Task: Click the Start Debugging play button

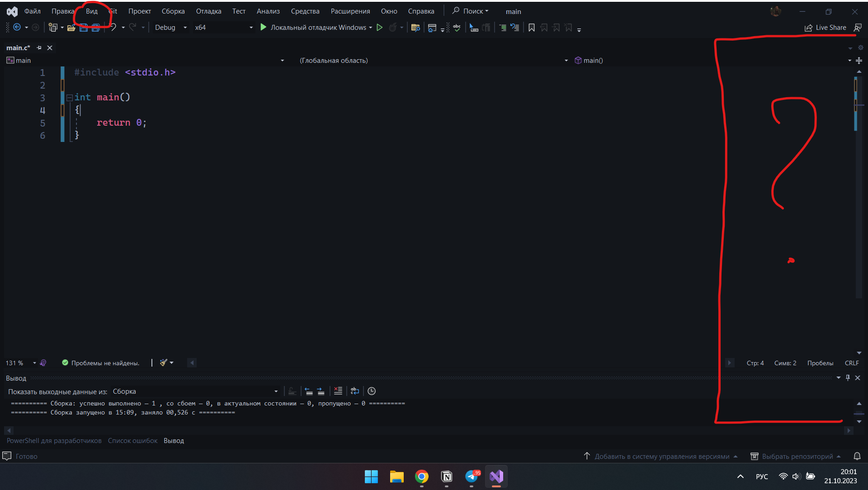Action: (264, 28)
